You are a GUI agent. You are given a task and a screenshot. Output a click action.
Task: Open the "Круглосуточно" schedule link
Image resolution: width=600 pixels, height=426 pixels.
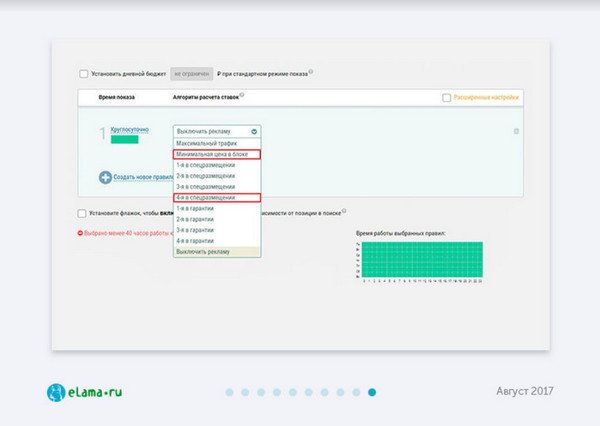tap(129, 130)
